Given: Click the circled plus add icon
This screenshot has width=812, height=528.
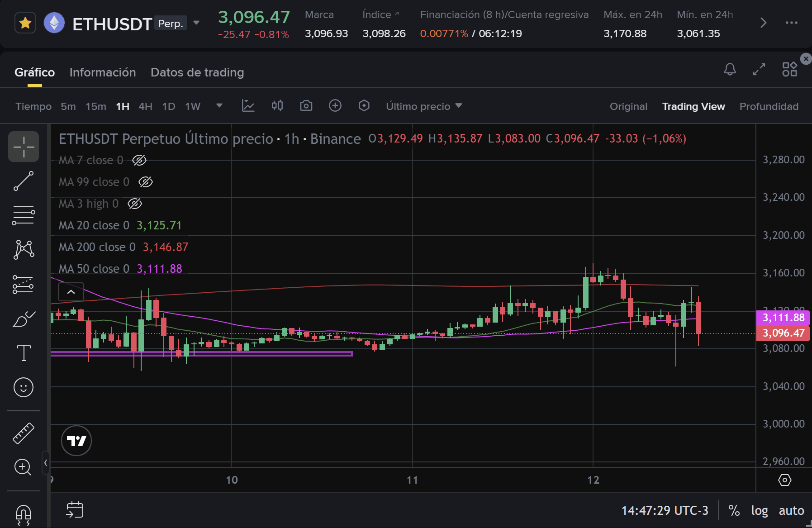Looking at the screenshot, I should 335,106.
